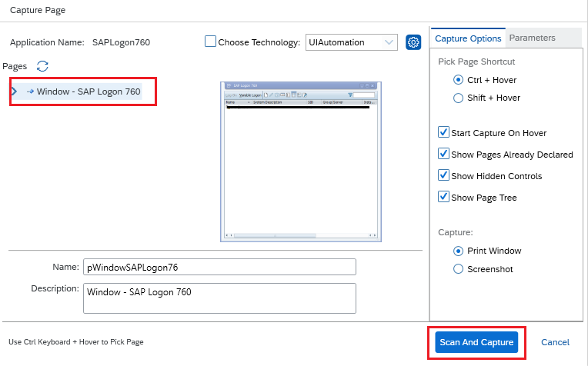Viewport: 588px width, 366px height.
Task: Uncheck Start Capture On Hover
Action: point(443,133)
